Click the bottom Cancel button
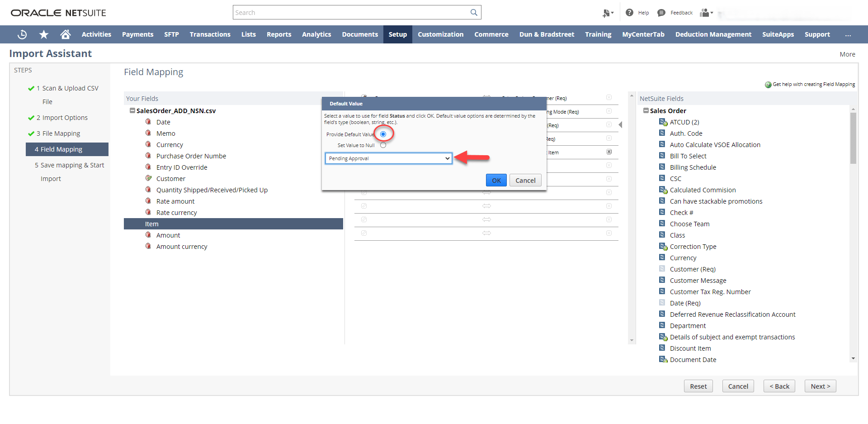Screen dimensions: 868x424 (x=738, y=386)
